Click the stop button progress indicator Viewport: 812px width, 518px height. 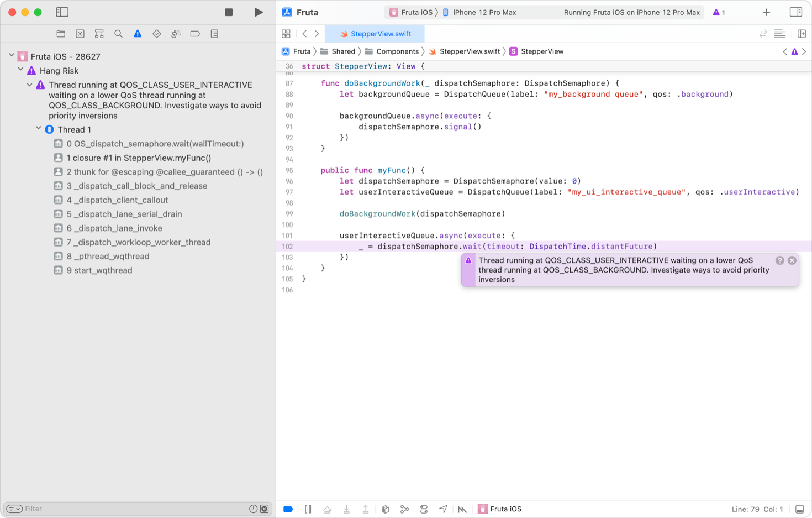228,12
